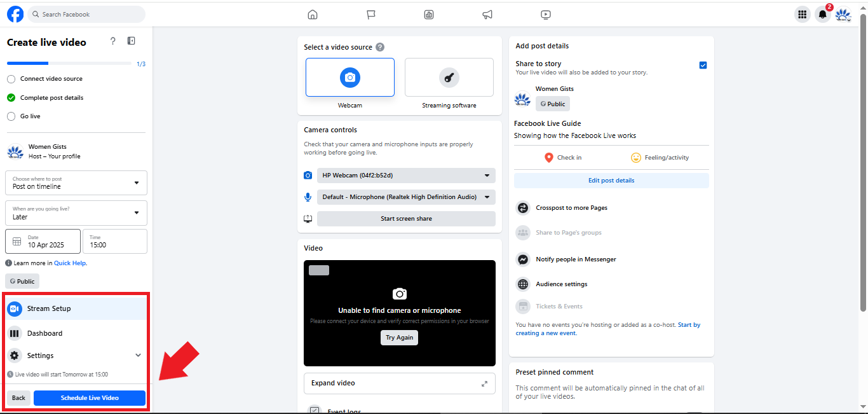Viewport: 868px width, 414px height.
Task: Select the Webcam video source
Action: coord(350,78)
